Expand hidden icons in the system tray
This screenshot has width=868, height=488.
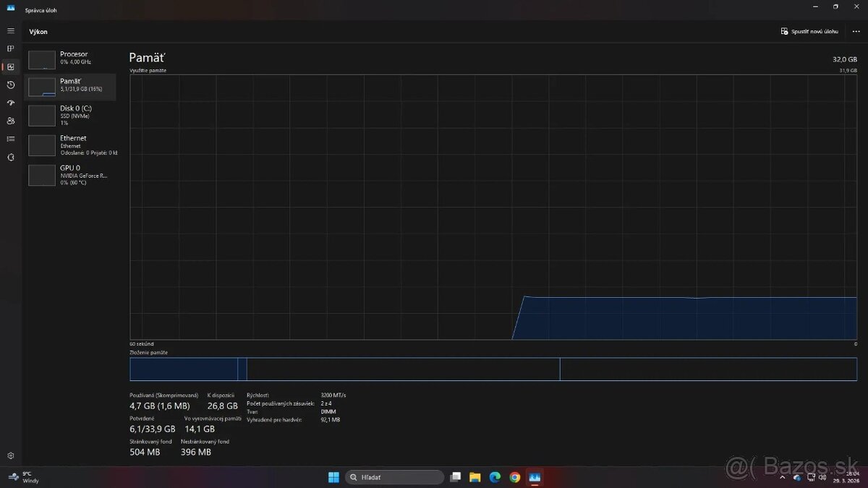point(783,477)
